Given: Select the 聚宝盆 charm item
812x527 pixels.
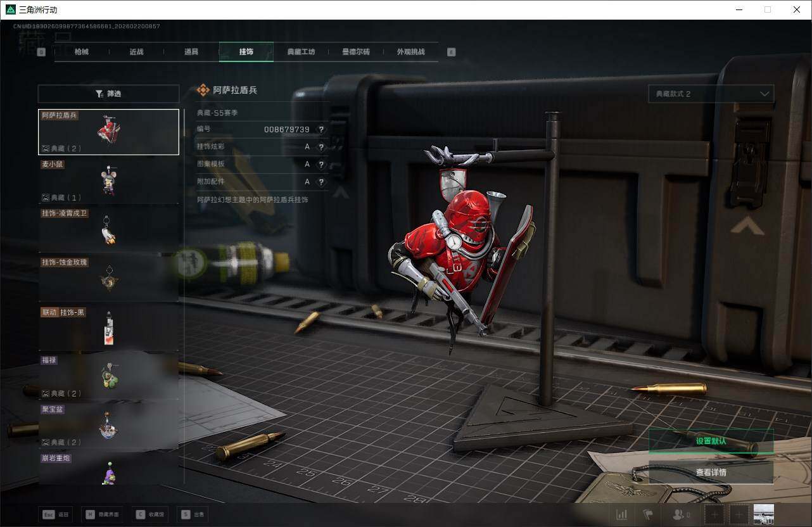Looking at the screenshot, I should click(x=108, y=426).
